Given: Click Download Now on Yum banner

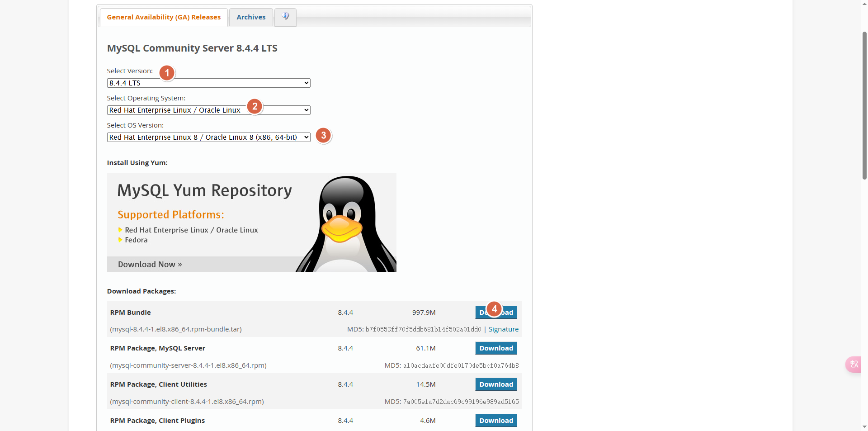Looking at the screenshot, I should coord(150,265).
